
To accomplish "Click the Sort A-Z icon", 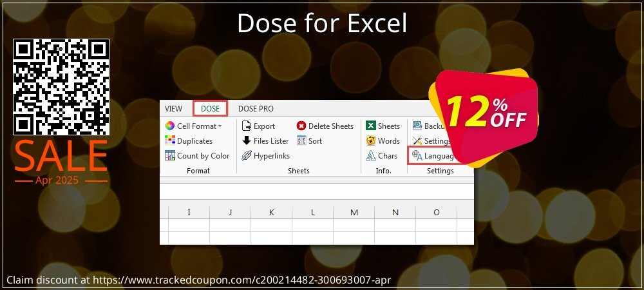I will coord(301,141).
